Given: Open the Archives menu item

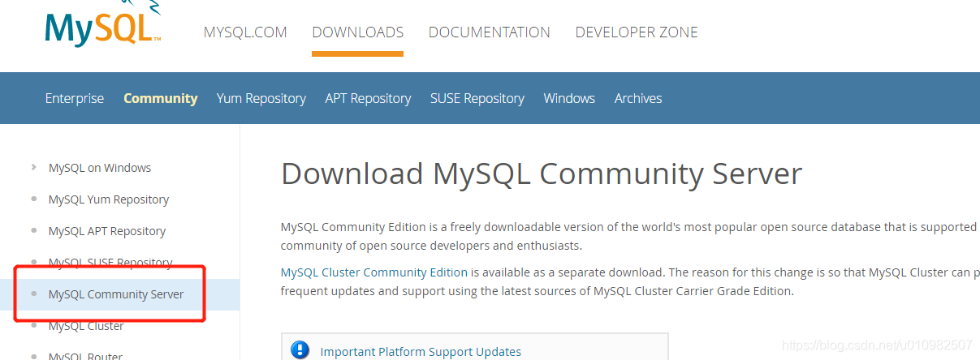Looking at the screenshot, I should tap(638, 98).
